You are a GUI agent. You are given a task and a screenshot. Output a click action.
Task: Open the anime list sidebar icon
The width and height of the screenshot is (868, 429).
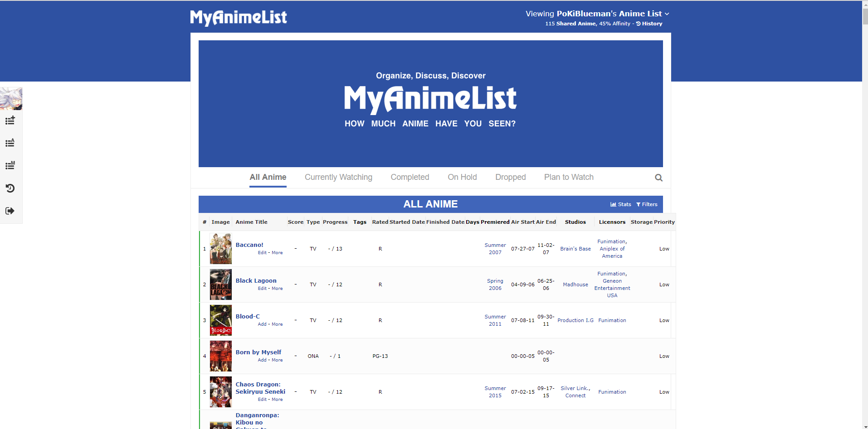coord(10,143)
